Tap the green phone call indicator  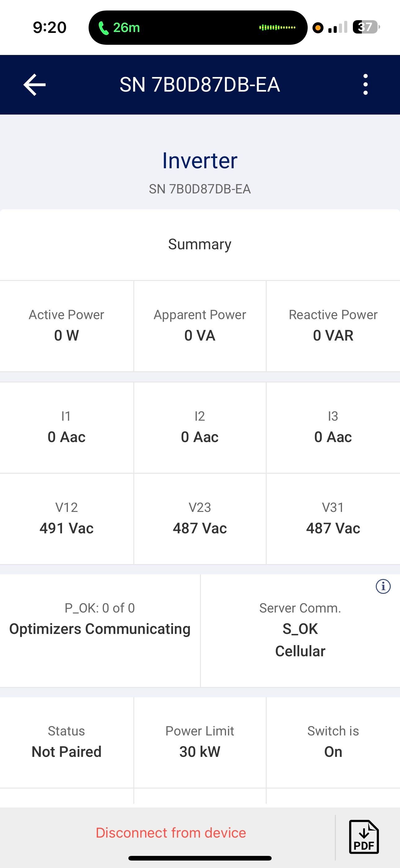coord(118,28)
